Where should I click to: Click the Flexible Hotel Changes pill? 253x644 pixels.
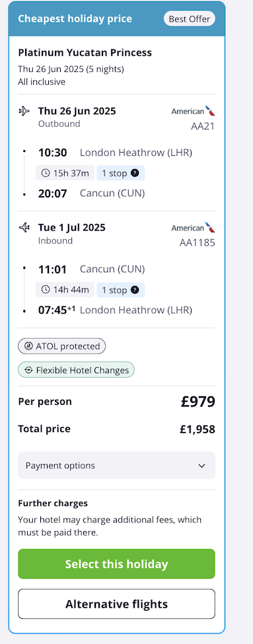[76, 370]
